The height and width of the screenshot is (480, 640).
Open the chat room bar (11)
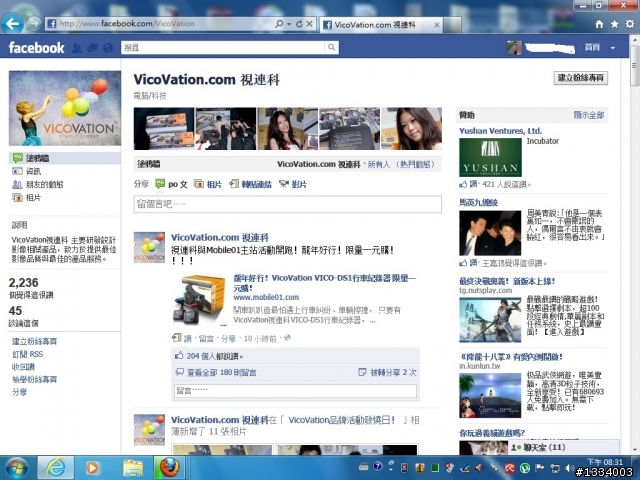564,447
